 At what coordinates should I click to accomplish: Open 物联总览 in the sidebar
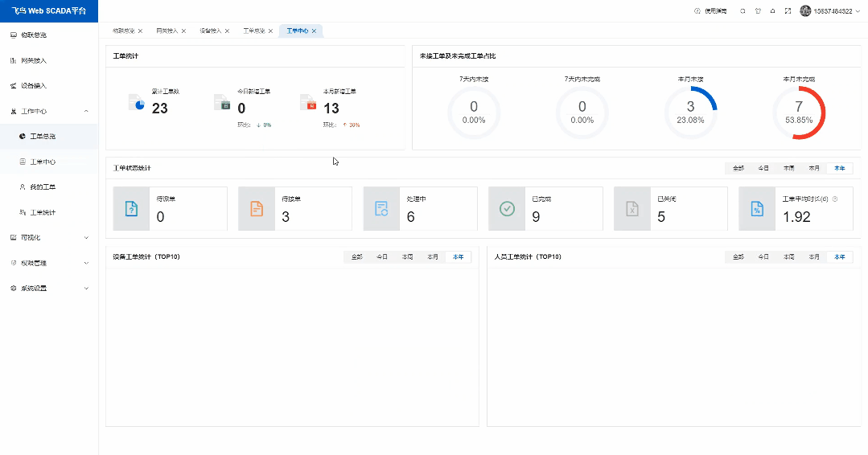click(x=49, y=35)
